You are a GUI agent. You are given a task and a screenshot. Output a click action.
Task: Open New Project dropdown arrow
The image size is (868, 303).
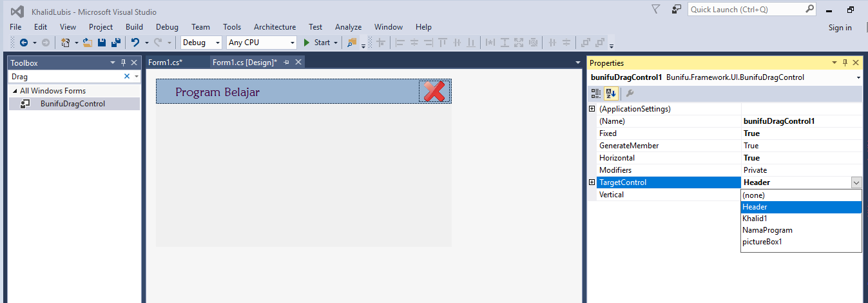(x=76, y=43)
